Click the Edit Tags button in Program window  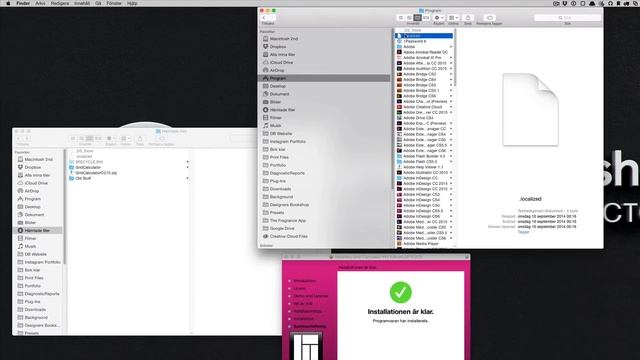[x=489, y=18]
